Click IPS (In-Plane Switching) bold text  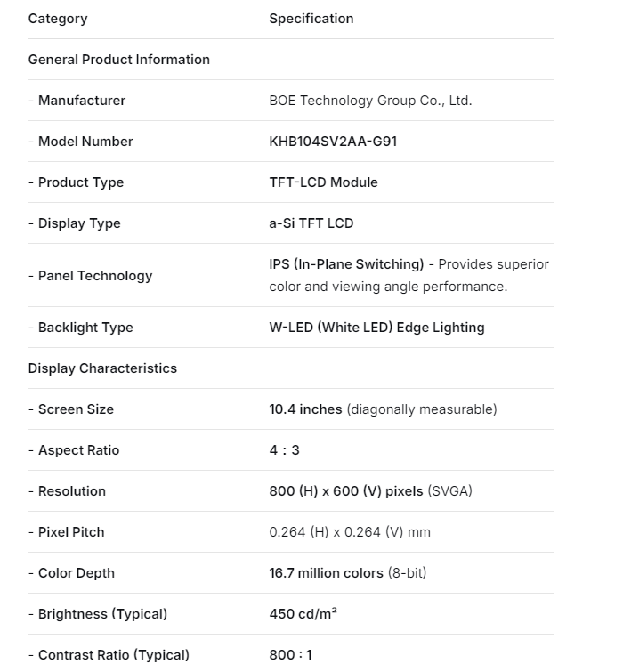tap(346, 264)
